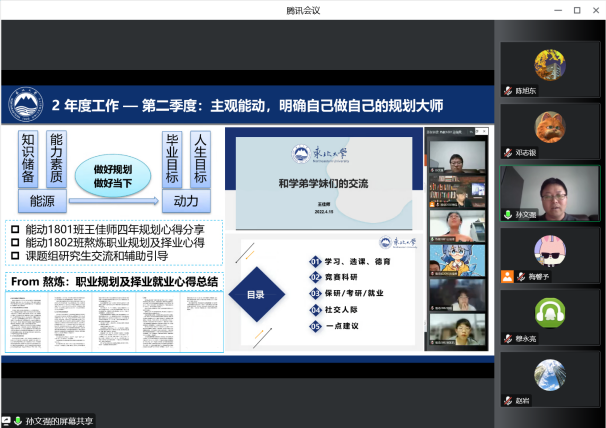Image resolution: width=606 pixels, height=428 pixels.
Task: Click the green mic icon in sharing status bar
Action: tap(17, 421)
